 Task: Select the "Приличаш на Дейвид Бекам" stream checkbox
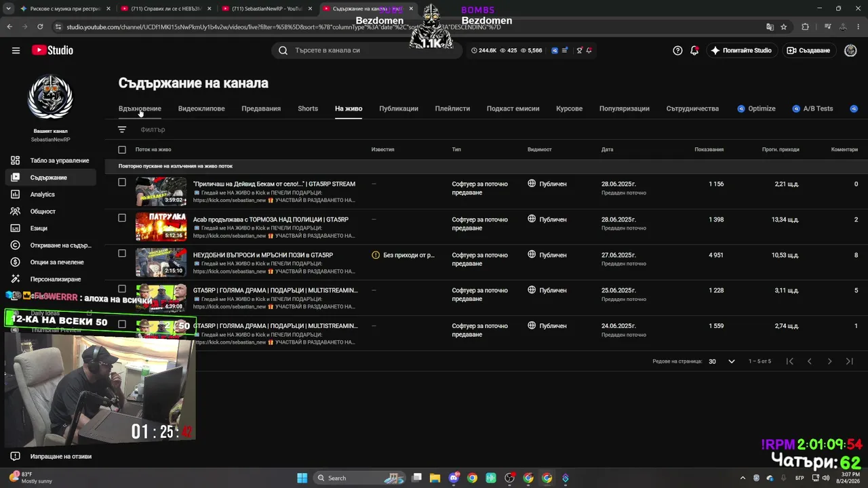(122, 182)
